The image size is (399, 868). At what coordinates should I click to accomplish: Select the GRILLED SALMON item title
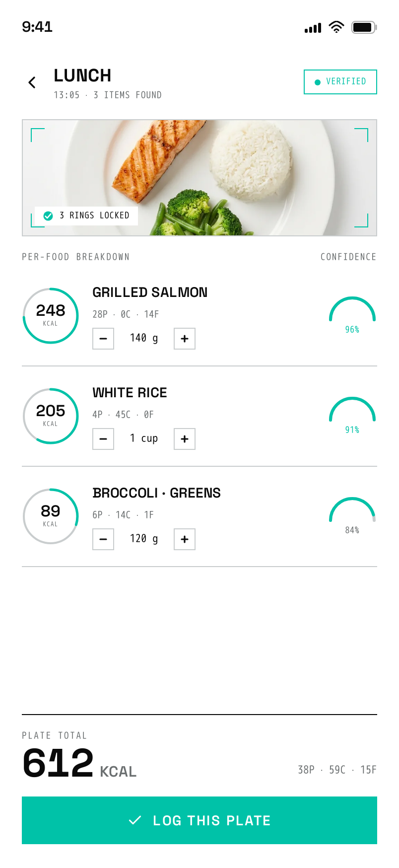click(x=150, y=292)
